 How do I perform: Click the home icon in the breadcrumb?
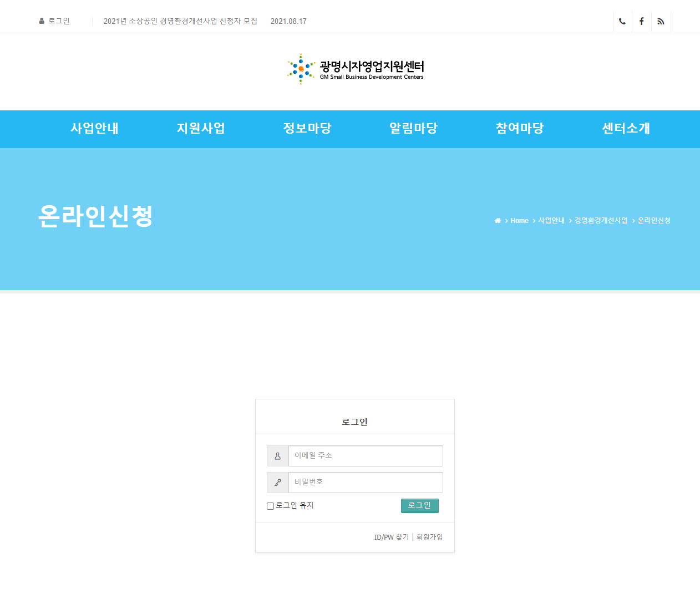497,220
